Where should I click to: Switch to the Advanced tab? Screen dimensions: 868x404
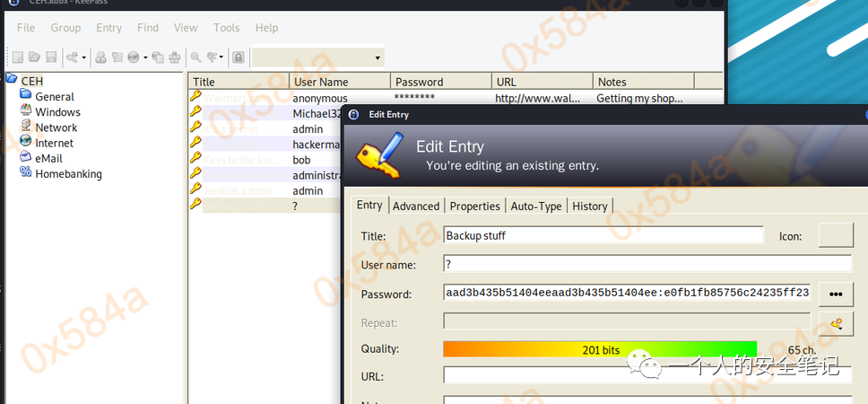coord(416,206)
